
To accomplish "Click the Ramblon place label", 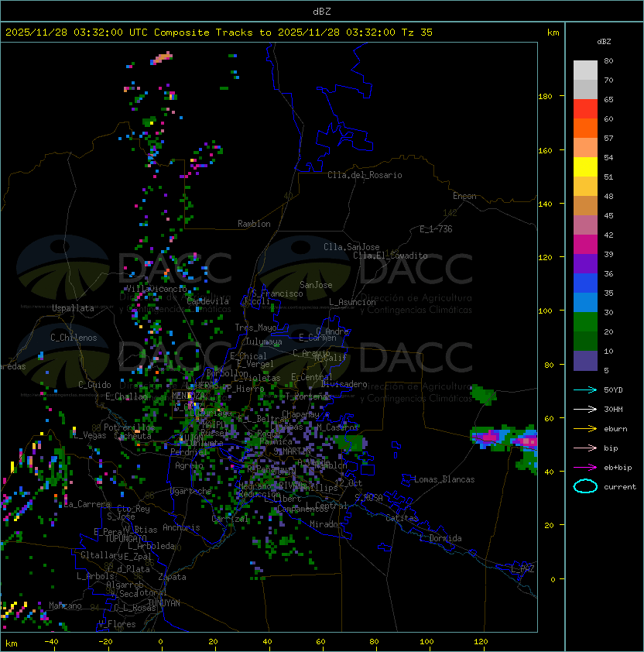I will point(254,224).
